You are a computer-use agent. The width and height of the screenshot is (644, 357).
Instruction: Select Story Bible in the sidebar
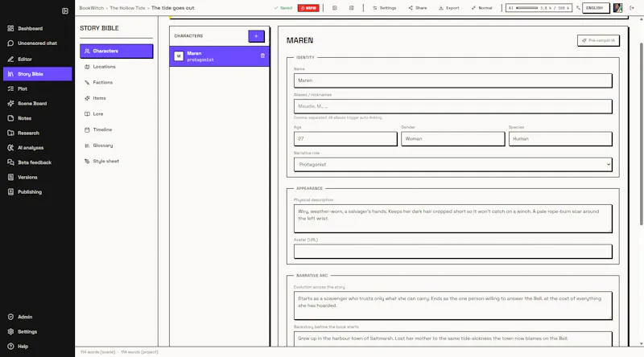click(37, 74)
